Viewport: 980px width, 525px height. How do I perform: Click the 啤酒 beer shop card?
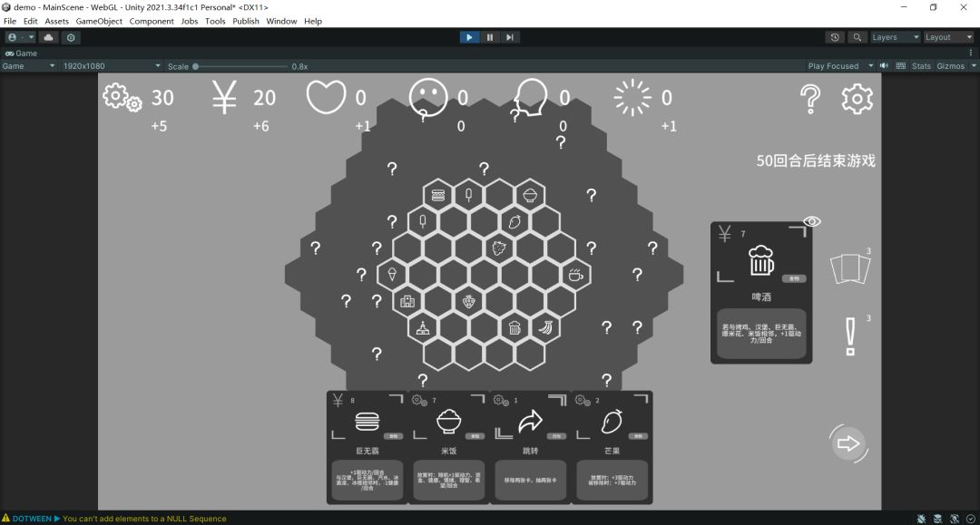click(x=761, y=293)
